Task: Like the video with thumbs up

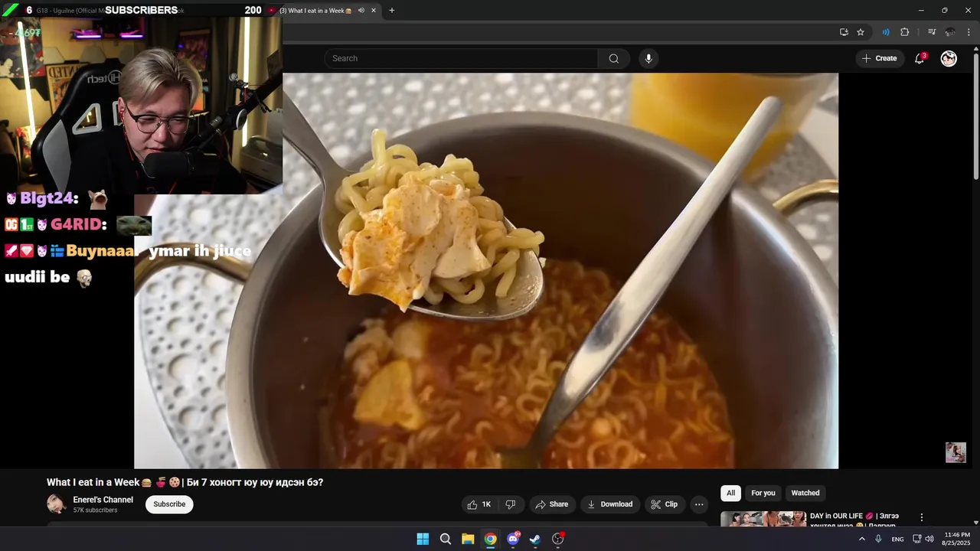Action: pos(472,504)
